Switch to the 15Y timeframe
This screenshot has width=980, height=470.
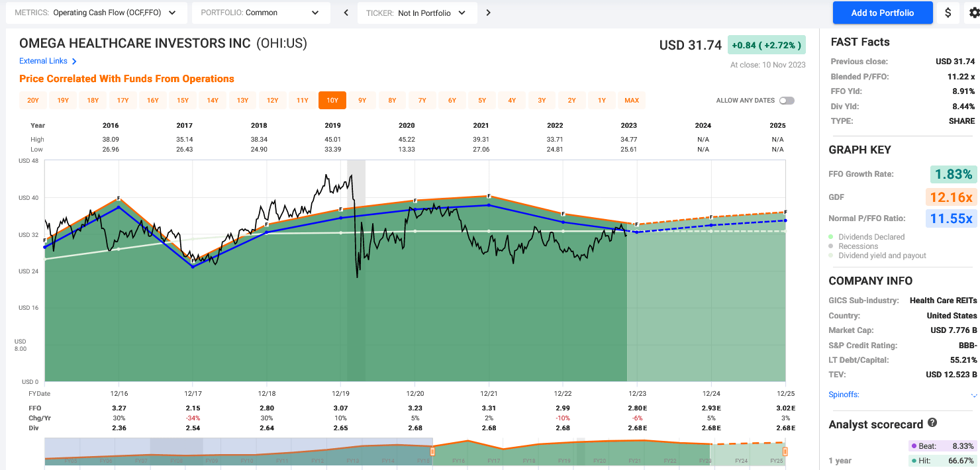tap(182, 100)
